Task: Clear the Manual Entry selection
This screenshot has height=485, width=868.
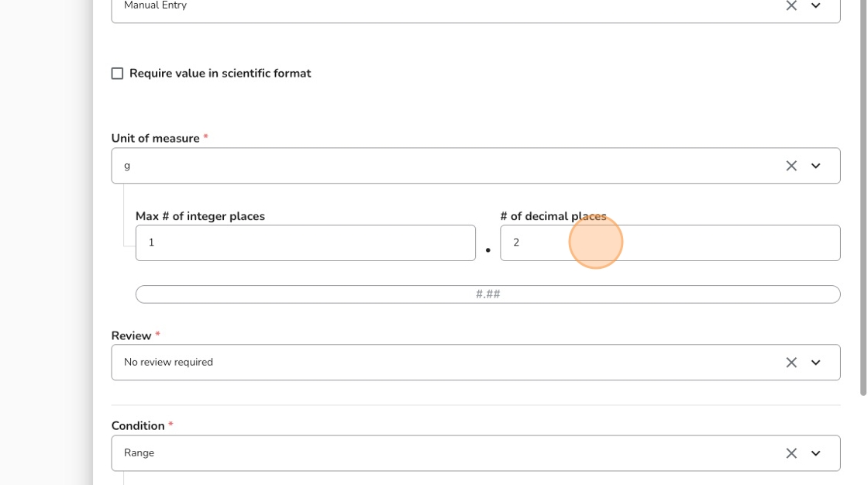Action: tap(791, 6)
